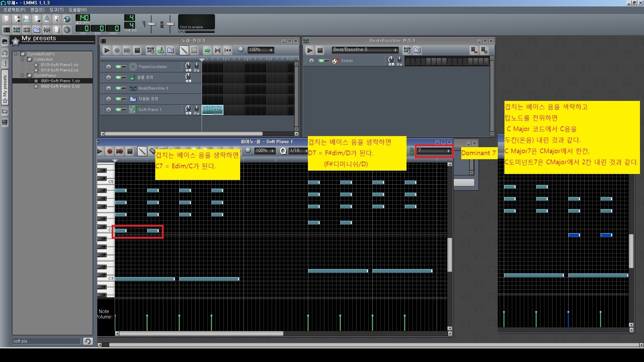Add sample track in Song Editor toolbar
Screen dimensions: 644x362
tap(161, 50)
